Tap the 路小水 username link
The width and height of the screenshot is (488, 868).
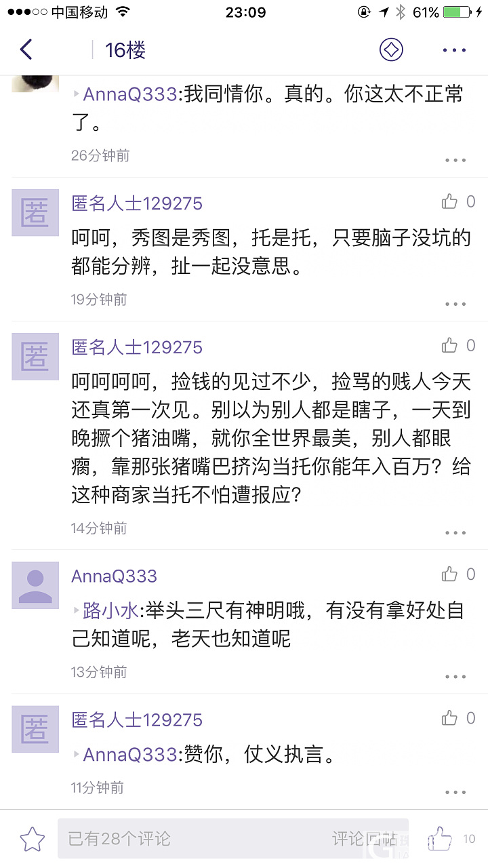tap(111, 610)
